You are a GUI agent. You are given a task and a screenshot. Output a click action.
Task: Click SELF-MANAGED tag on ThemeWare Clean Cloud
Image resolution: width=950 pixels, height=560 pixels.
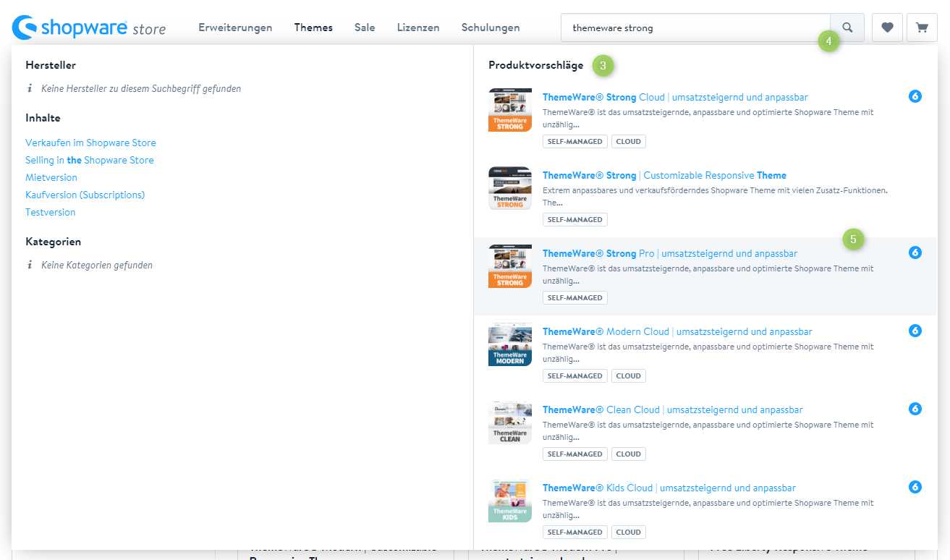(x=575, y=454)
